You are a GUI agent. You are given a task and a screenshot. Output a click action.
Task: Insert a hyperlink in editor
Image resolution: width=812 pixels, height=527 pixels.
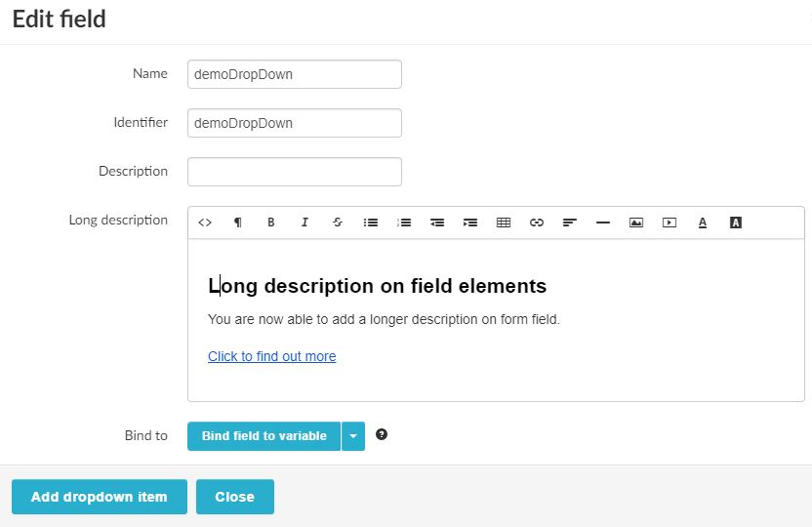pyautogui.click(x=537, y=223)
